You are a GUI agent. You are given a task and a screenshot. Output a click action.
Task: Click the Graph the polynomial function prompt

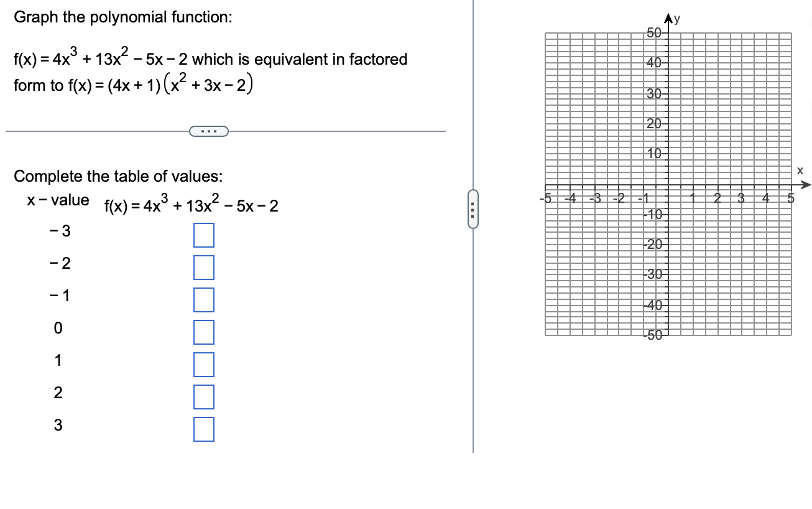point(122,17)
